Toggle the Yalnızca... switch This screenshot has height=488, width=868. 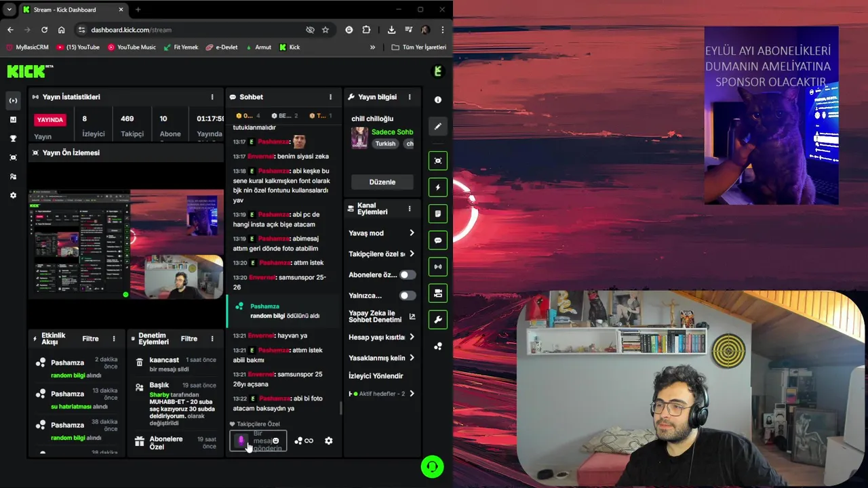pyautogui.click(x=408, y=296)
